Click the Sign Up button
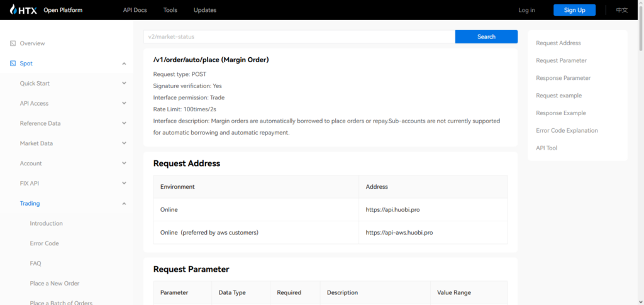This screenshot has height=305, width=644. (574, 10)
